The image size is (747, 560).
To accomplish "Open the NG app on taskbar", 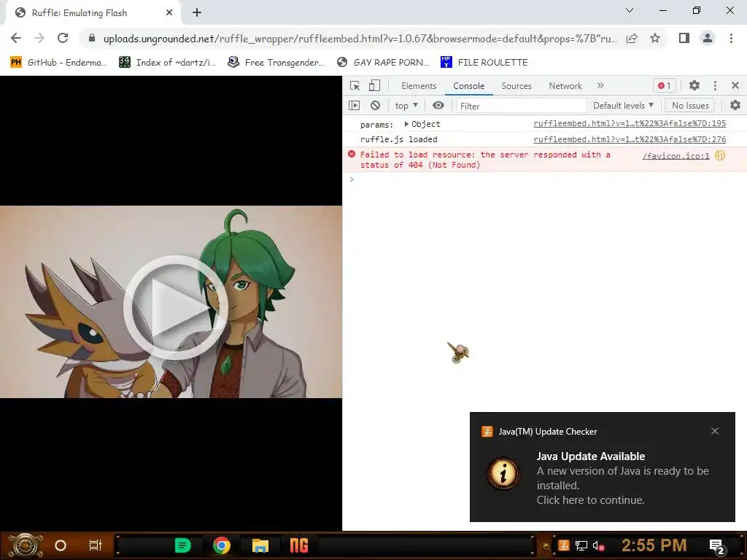I will point(299,545).
